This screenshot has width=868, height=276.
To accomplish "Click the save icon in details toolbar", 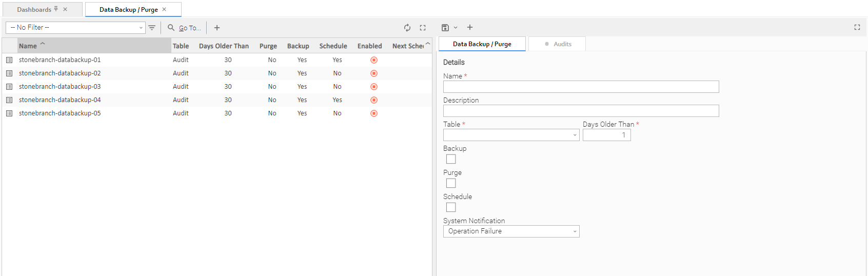I will [445, 28].
